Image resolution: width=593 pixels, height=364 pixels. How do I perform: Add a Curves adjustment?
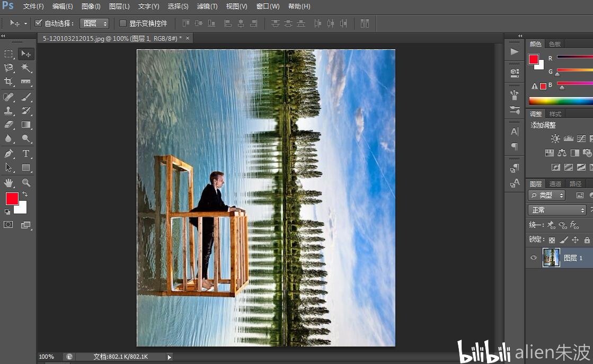581,139
